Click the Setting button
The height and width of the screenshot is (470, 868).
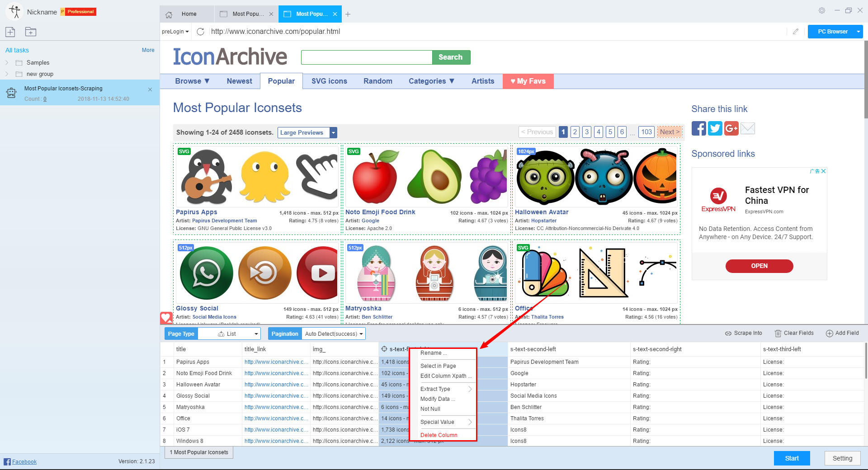842,458
